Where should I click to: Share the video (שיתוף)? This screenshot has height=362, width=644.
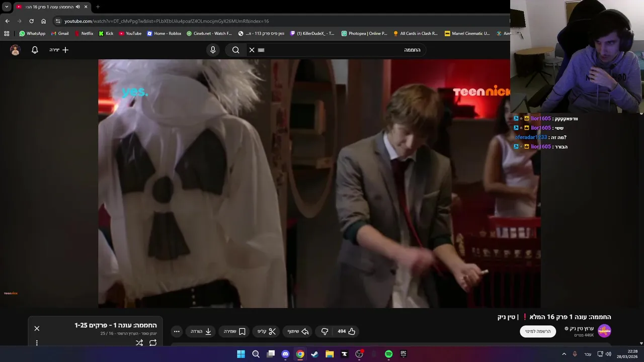[298, 331]
